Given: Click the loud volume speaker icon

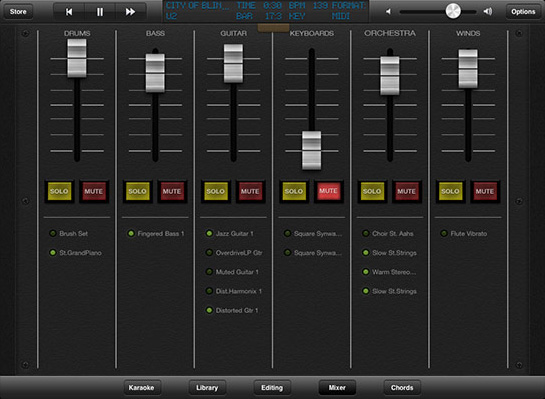Looking at the screenshot, I should 488,11.
